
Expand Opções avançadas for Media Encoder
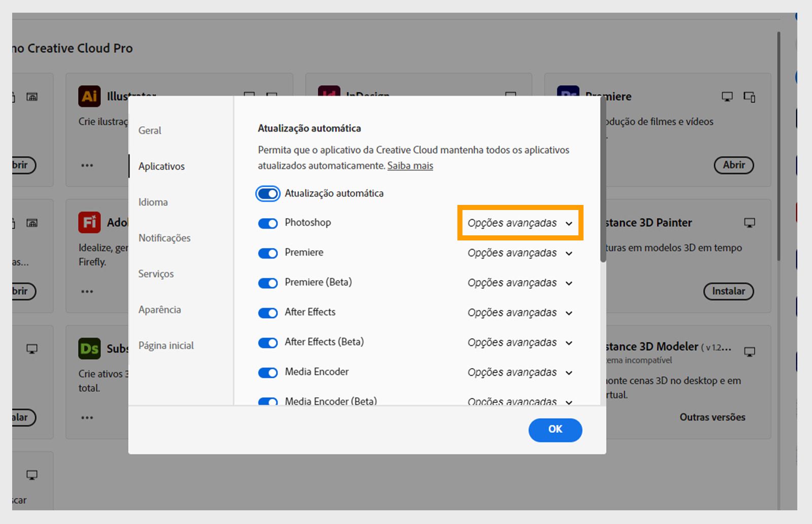tap(520, 373)
